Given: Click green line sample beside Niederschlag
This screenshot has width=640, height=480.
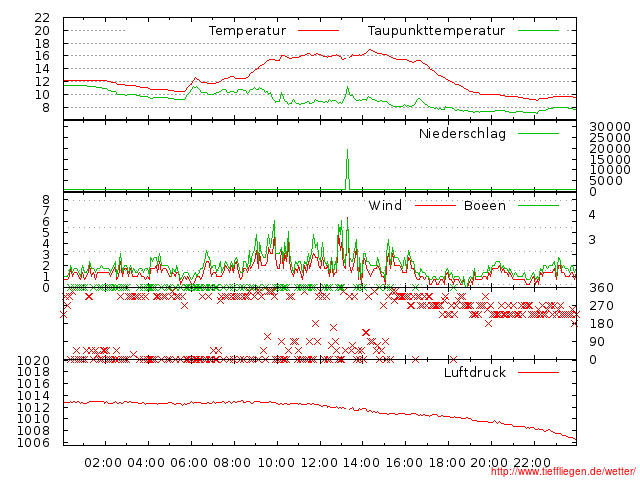Looking at the screenshot, I should 538,133.
